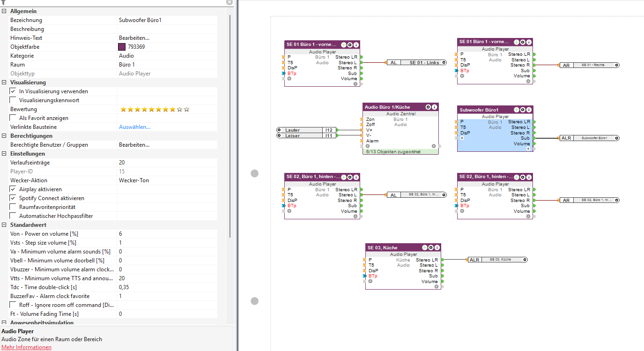Click move handle of SE 01 block wired to AL
This screenshot has width=644, height=351.
click(x=344, y=45)
